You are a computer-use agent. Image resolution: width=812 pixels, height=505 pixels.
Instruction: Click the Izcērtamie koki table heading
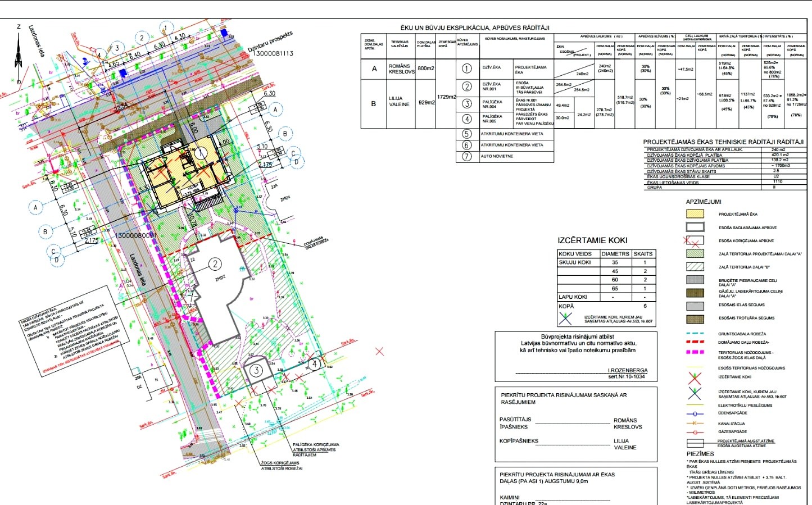tap(592, 240)
